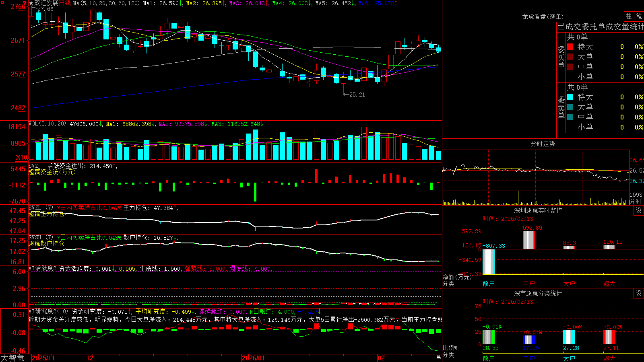Image resolution: width=644 pixels, height=362 pixels.
Task: Click the AI研究度2(10) indicator label
Action: tap(48, 311)
